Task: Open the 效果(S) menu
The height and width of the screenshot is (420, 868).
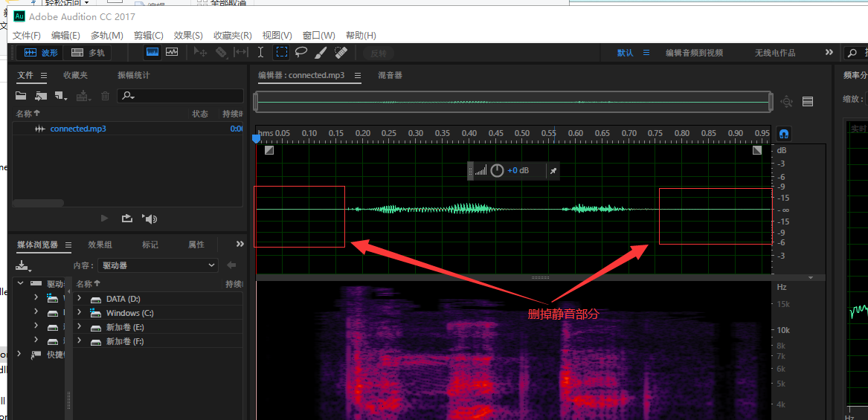Action: (188, 36)
